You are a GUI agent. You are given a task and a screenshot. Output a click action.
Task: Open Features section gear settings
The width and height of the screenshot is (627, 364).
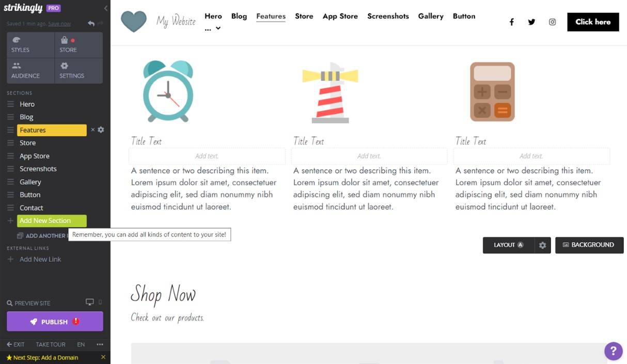(x=101, y=130)
